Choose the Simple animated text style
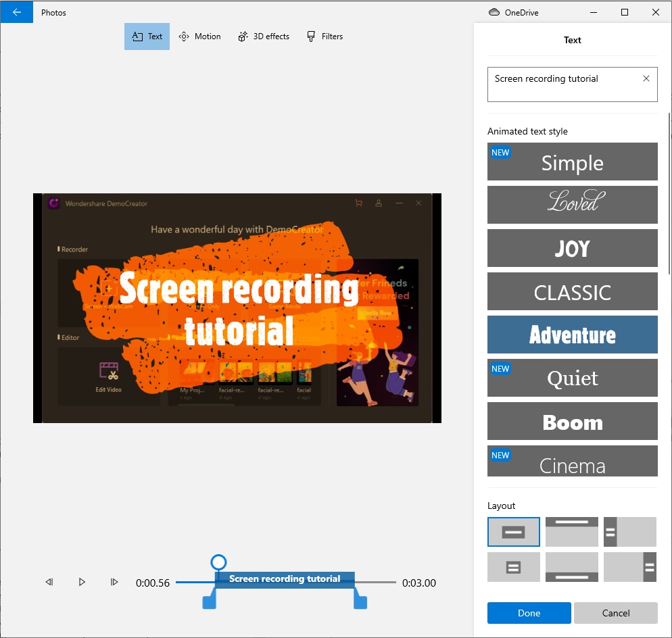The image size is (672, 638). (572, 162)
